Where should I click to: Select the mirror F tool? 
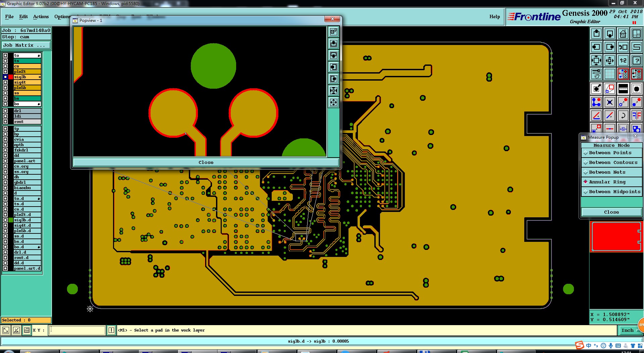pos(637,116)
